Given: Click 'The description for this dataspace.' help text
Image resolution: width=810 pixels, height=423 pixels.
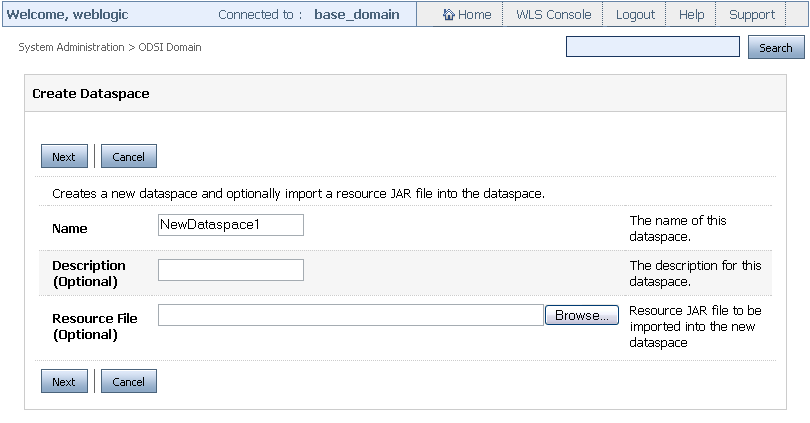Looking at the screenshot, I should (695, 273).
